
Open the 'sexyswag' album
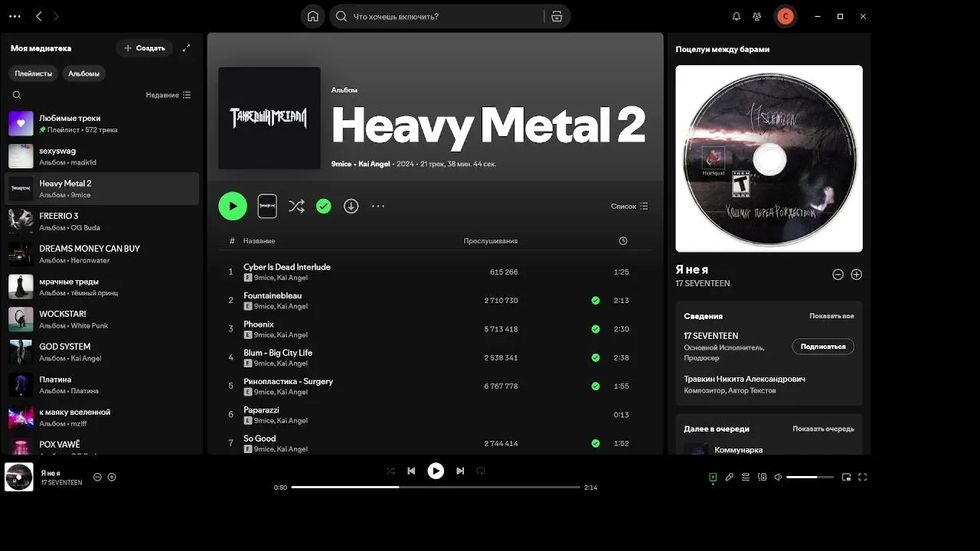[102, 156]
